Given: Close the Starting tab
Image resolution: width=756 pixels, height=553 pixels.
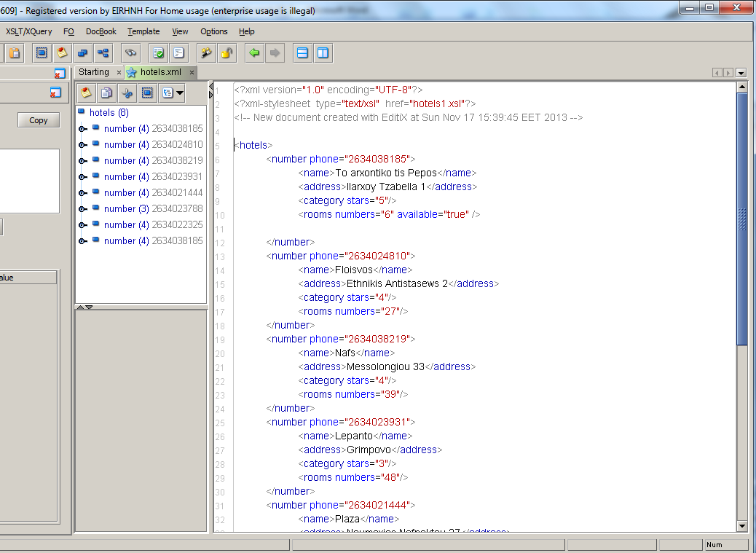Looking at the screenshot, I should point(119,72).
